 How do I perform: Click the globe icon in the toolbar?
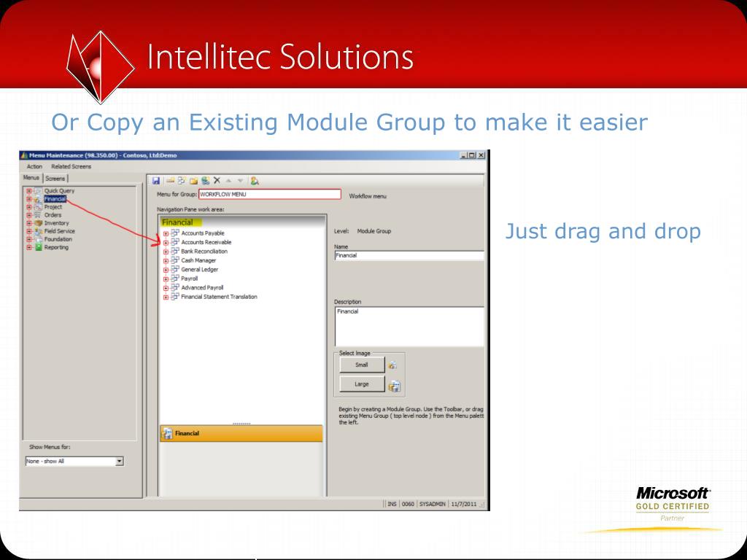pos(205,181)
